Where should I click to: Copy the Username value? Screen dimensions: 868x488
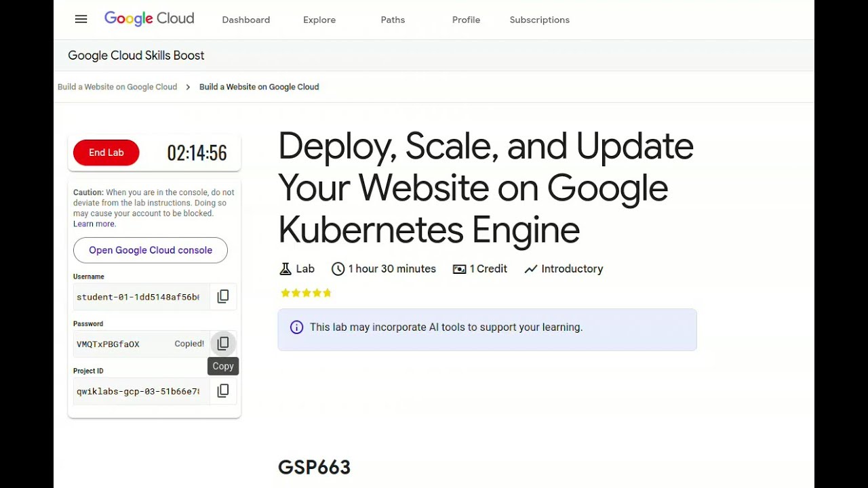[223, 296]
